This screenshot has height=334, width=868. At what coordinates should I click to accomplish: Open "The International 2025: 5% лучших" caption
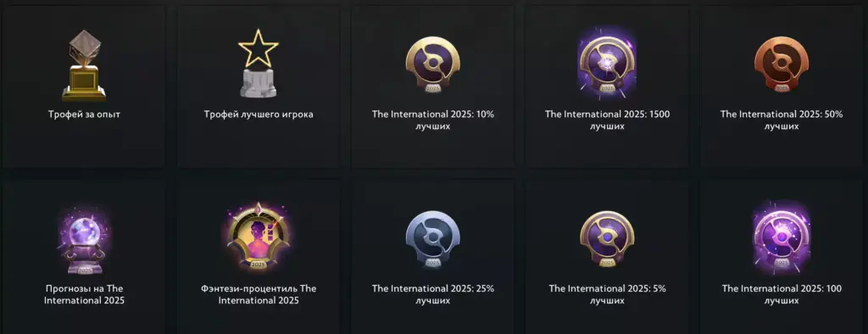(607, 295)
